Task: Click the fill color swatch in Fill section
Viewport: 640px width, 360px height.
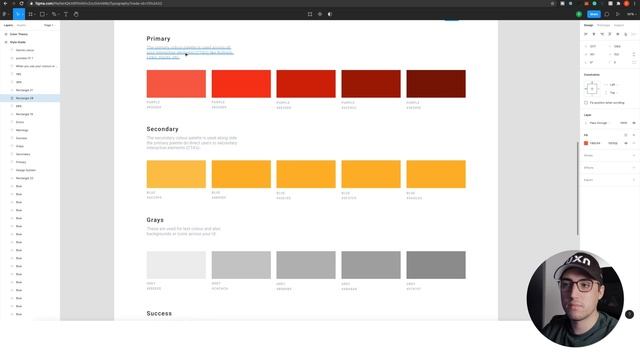Action: [x=586, y=143]
